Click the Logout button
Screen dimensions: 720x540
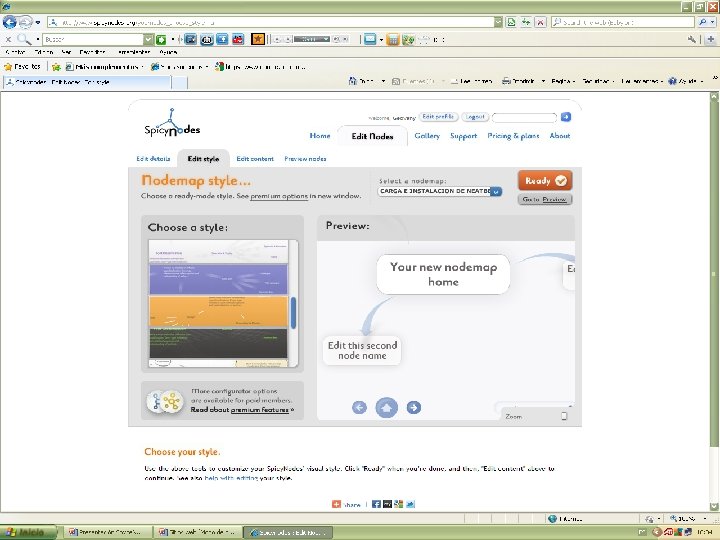tap(475, 117)
